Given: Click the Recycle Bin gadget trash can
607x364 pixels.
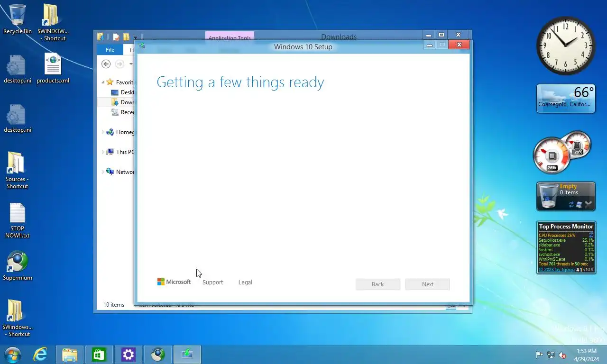Looking at the screenshot, I should (x=549, y=196).
